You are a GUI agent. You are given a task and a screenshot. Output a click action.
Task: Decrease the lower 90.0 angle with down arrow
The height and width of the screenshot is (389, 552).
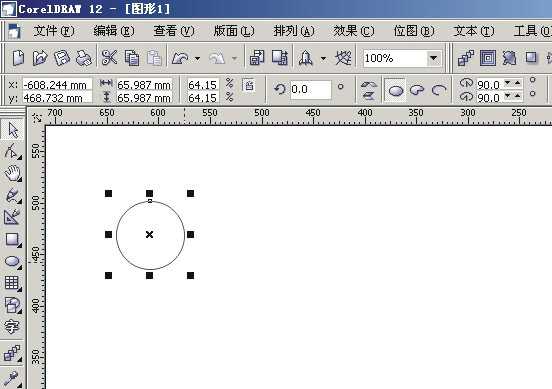(x=508, y=95)
